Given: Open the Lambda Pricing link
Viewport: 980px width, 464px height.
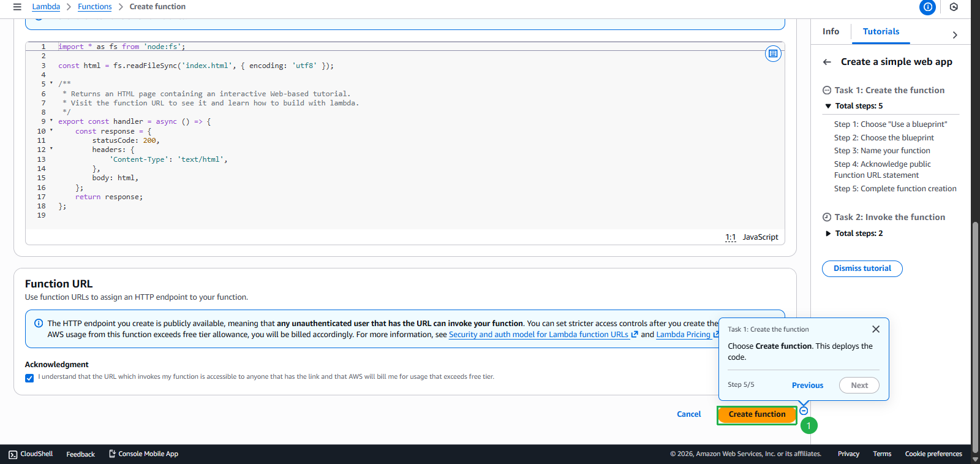Looking at the screenshot, I should (683, 335).
